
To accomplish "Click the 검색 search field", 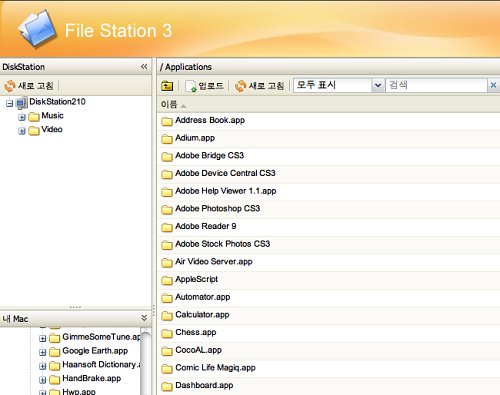I will pyautogui.click(x=436, y=85).
